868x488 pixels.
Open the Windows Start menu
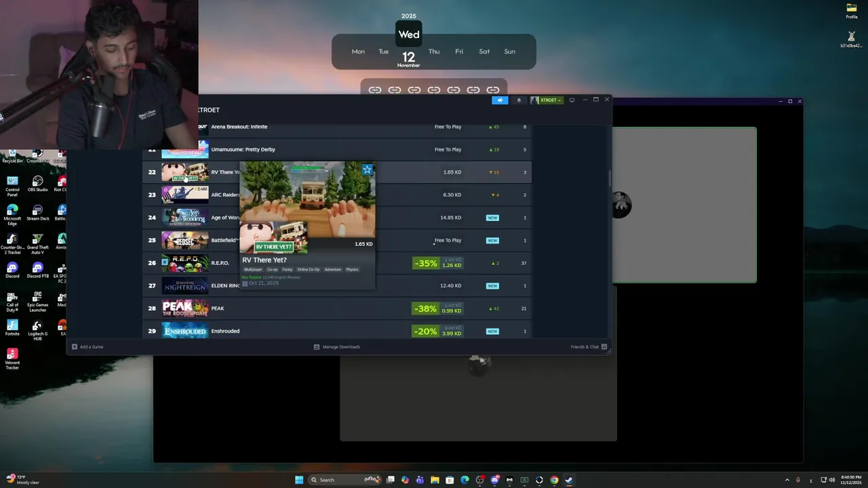[x=299, y=480]
